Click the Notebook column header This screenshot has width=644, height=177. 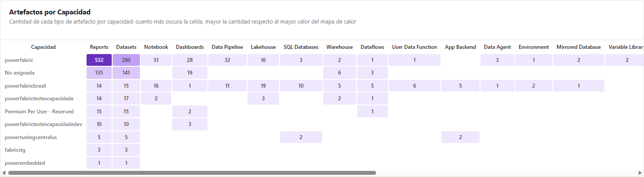pos(156,47)
